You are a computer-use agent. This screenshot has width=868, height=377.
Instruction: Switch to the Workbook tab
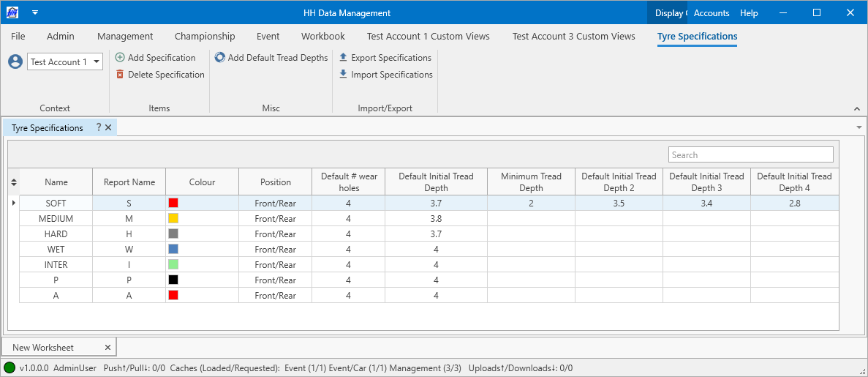click(x=322, y=36)
